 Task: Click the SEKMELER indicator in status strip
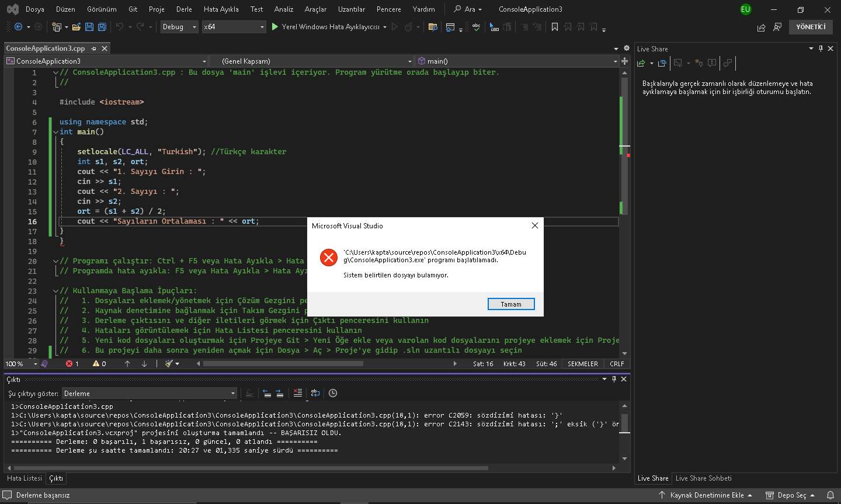tap(583, 364)
